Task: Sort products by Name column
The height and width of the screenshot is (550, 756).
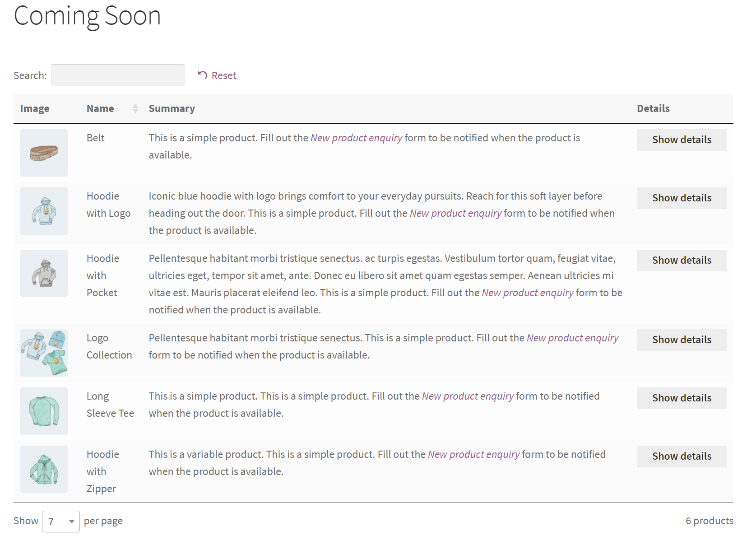Action: click(100, 108)
